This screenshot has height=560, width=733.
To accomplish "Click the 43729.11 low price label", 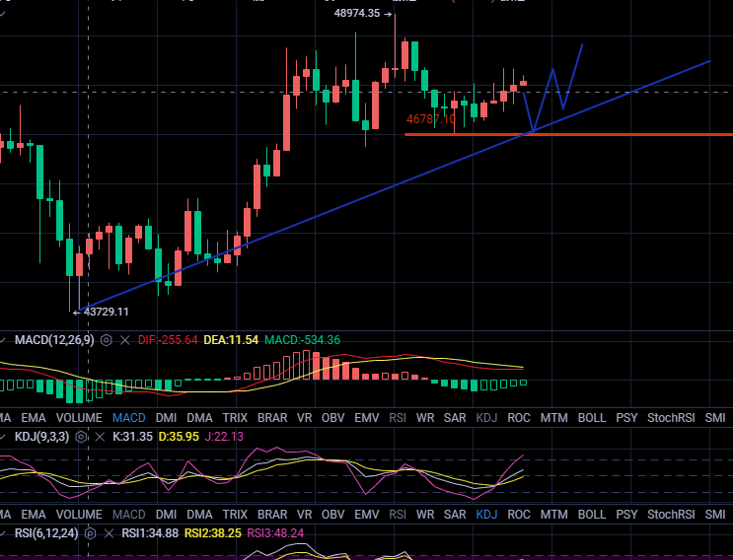I will [x=107, y=312].
